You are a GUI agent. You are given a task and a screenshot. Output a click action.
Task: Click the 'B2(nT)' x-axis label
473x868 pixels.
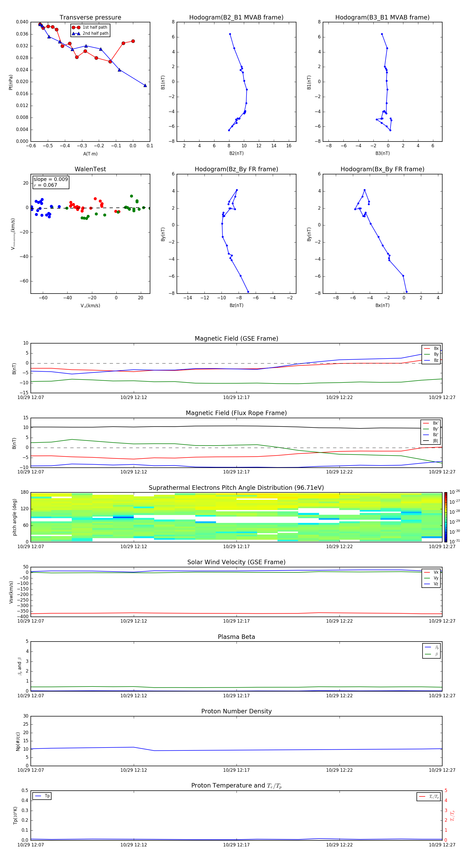click(x=236, y=153)
